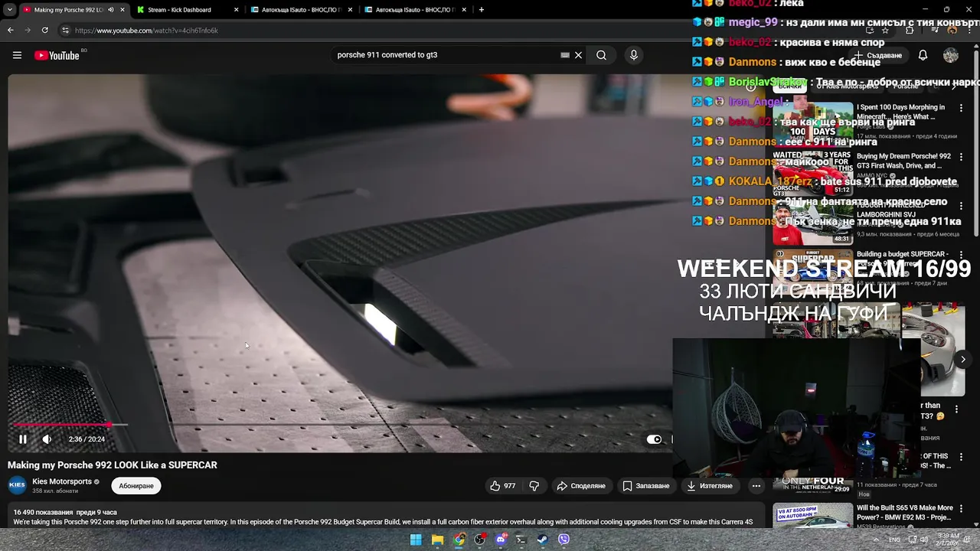Open Viber from the taskbar
The height and width of the screenshot is (551, 980).
pyautogui.click(x=563, y=540)
